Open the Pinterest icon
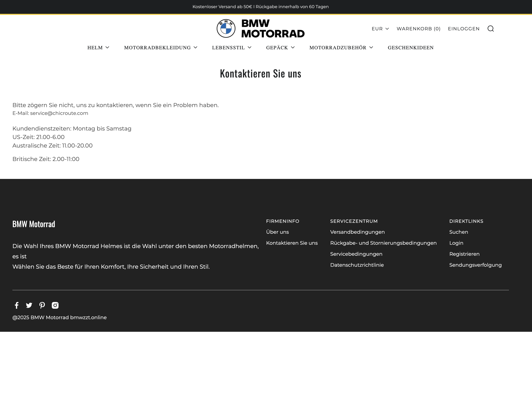532x405 pixels. click(42, 305)
